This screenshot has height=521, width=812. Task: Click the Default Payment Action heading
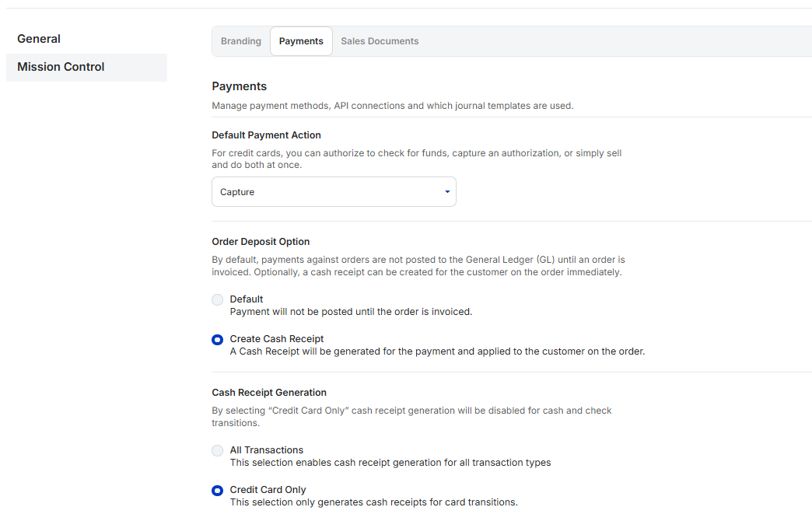pos(266,135)
